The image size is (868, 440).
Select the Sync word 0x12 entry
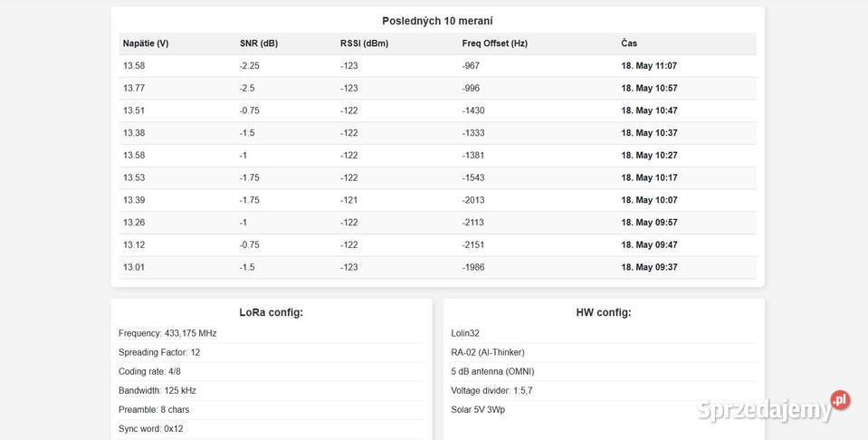pyautogui.click(x=150, y=428)
